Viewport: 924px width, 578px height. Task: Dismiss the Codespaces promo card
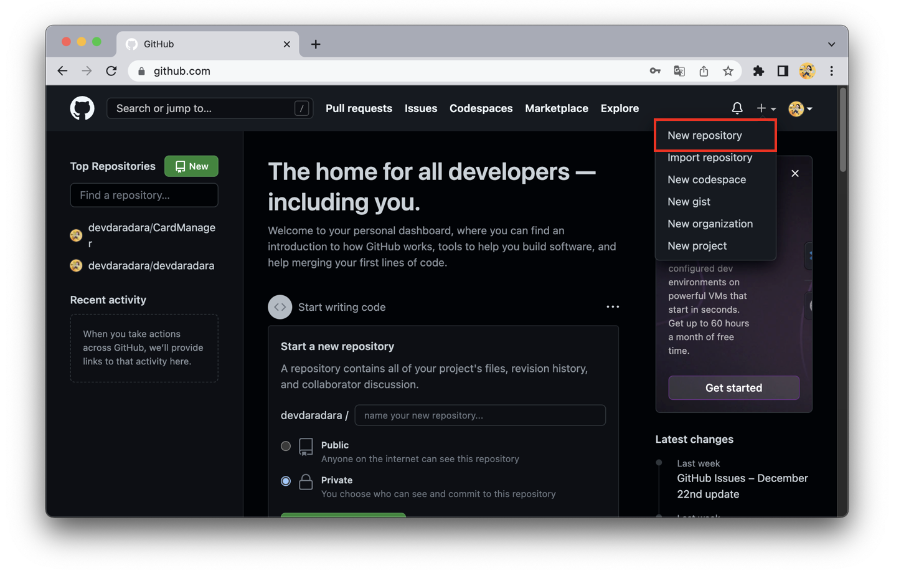[795, 173]
